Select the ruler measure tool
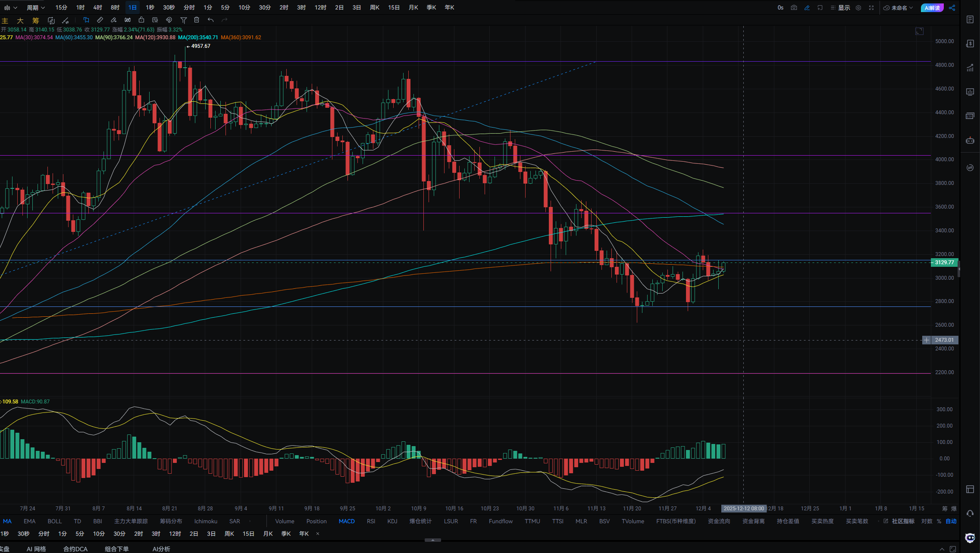This screenshot has height=553, width=980. [x=100, y=20]
